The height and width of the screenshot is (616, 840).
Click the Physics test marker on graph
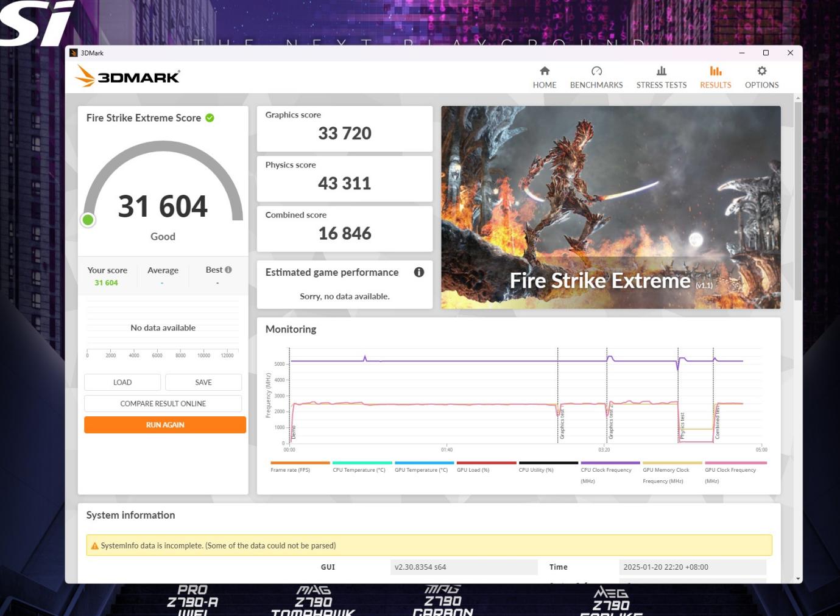click(682, 425)
